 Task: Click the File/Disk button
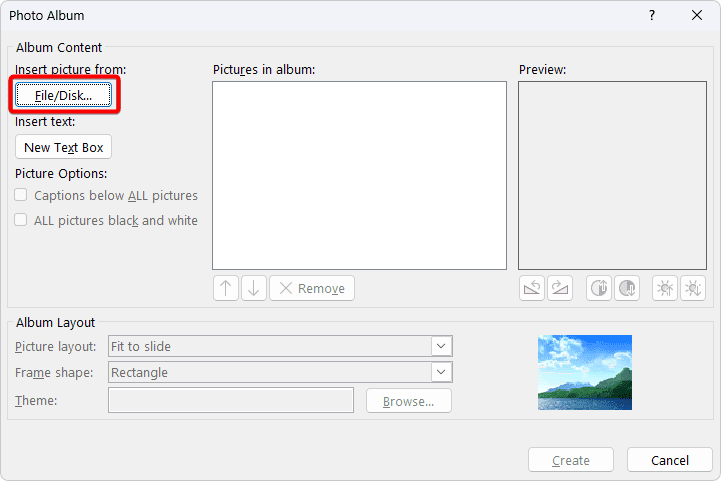[x=64, y=95]
